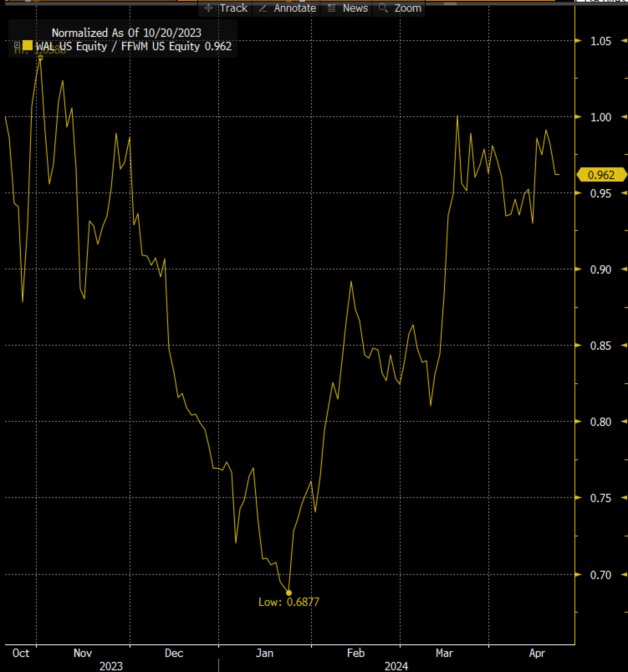Open the Annotate tool
This screenshot has width=628, height=672.
pyautogui.click(x=295, y=8)
